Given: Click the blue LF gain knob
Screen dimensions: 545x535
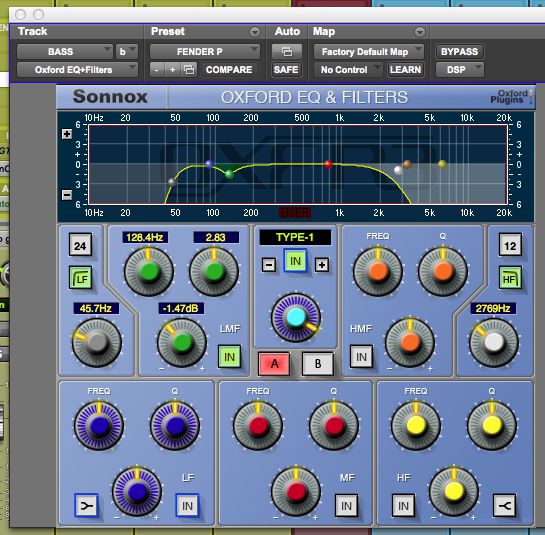Looking at the screenshot, I should [137, 492].
